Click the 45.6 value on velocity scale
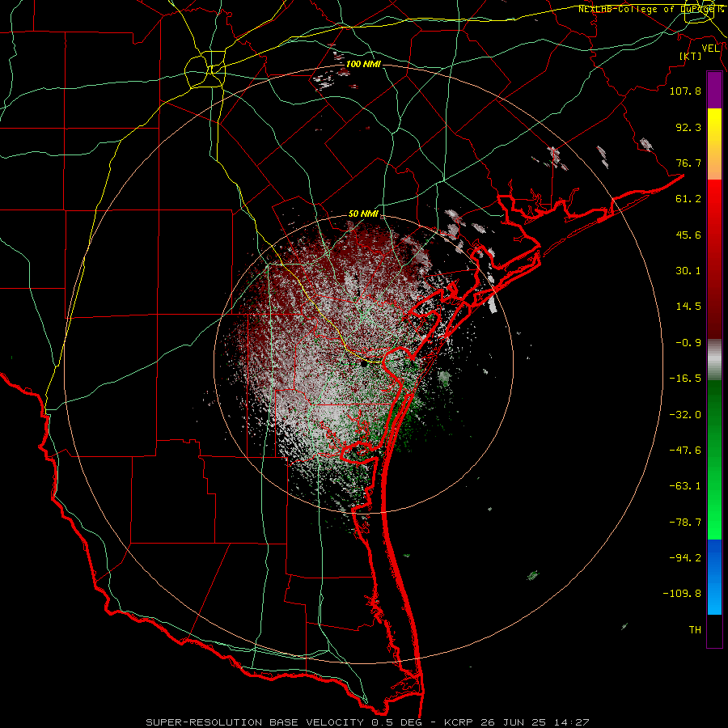 click(x=688, y=235)
